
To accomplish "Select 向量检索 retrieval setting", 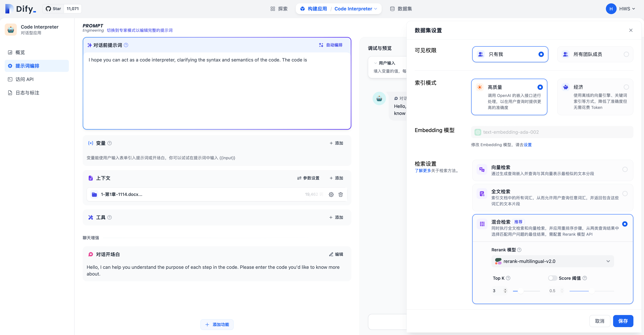I will [552, 170].
